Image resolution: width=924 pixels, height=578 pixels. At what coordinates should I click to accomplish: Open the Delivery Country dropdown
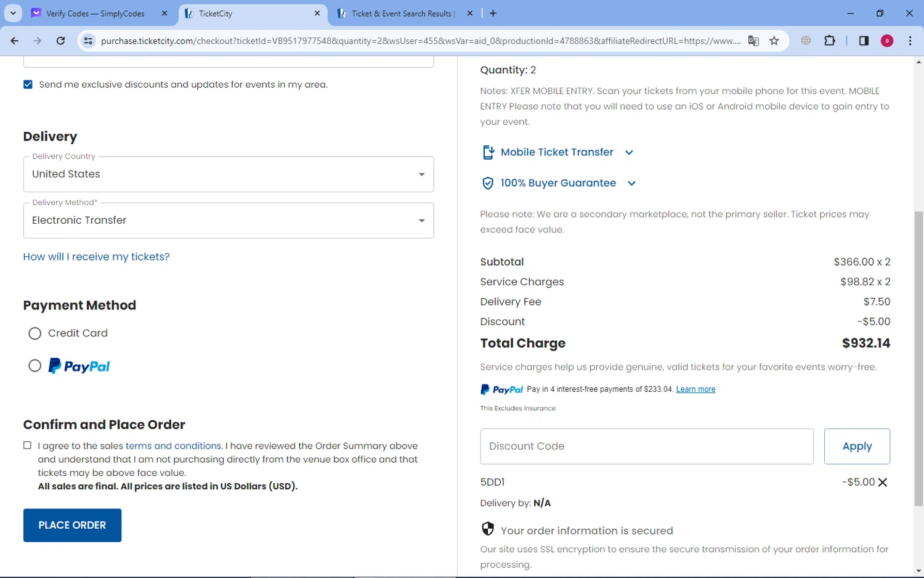(x=228, y=174)
